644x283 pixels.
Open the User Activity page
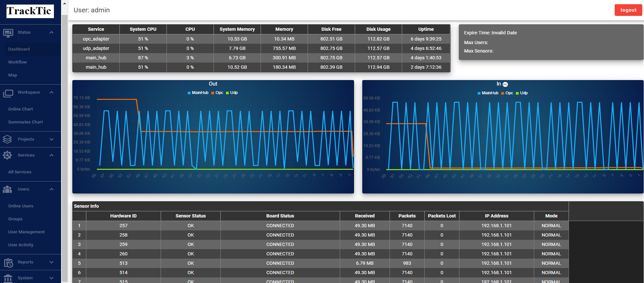(21, 245)
